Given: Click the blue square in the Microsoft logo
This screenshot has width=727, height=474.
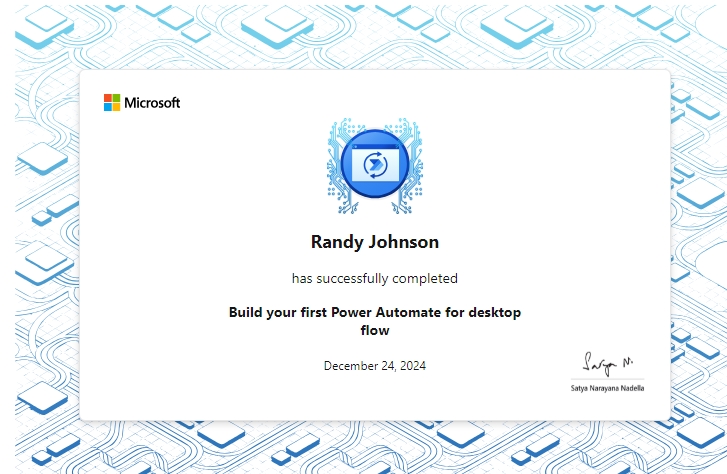Looking at the screenshot, I should coord(108,106).
